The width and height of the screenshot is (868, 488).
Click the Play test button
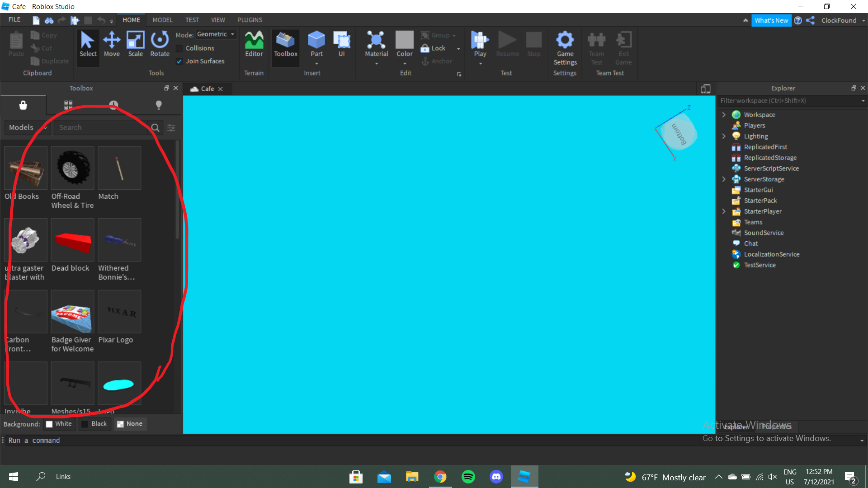(480, 41)
